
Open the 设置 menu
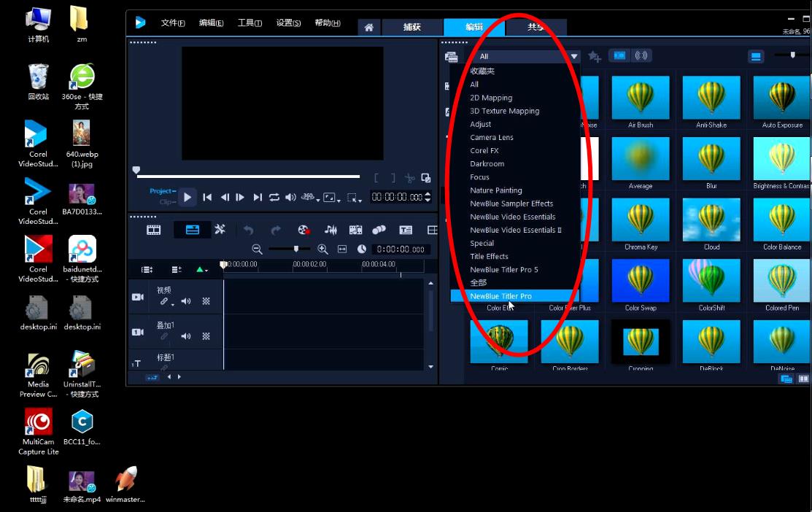click(x=288, y=23)
